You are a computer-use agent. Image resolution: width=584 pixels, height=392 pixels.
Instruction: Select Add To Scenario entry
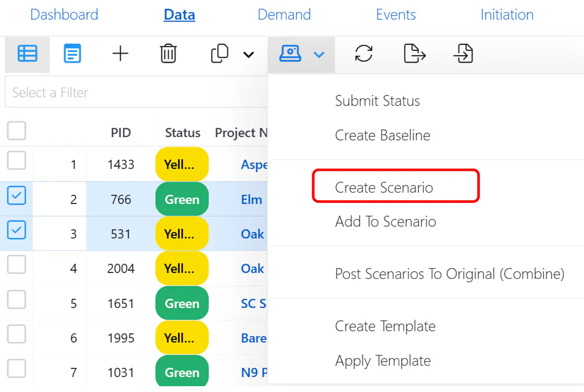point(386,222)
